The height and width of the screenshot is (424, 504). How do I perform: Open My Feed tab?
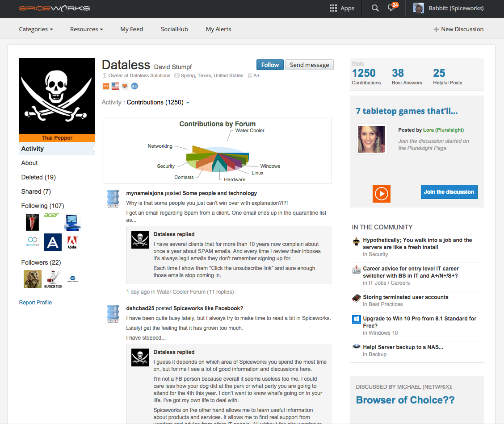click(x=132, y=29)
